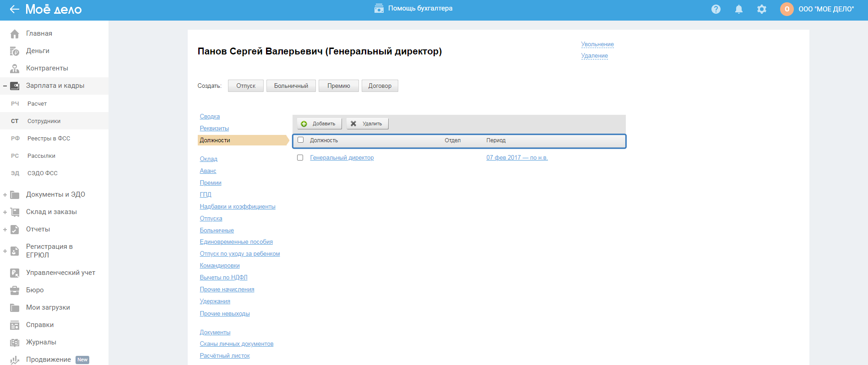Click the Управленческий учет icon
The width and height of the screenshot is (868, 365).
pos(15,273)
